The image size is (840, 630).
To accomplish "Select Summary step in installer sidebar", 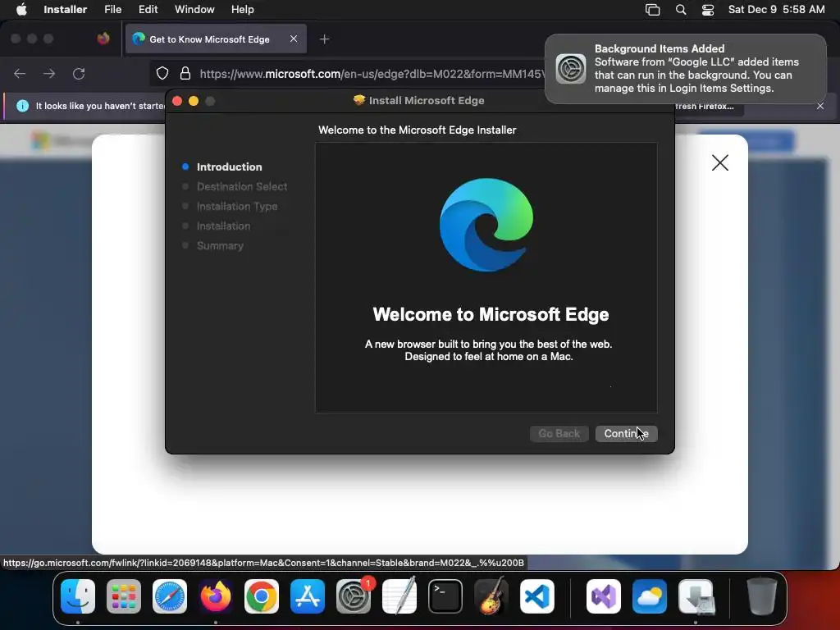I will [x=220, y=246].
